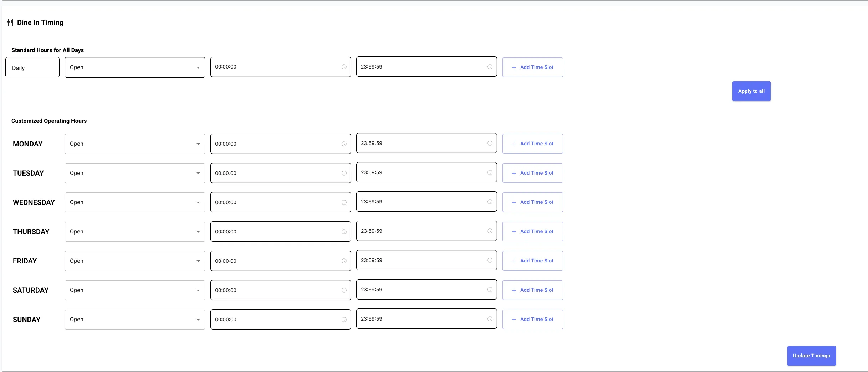Open clock picker for Sunday start time

click(344, 320)
